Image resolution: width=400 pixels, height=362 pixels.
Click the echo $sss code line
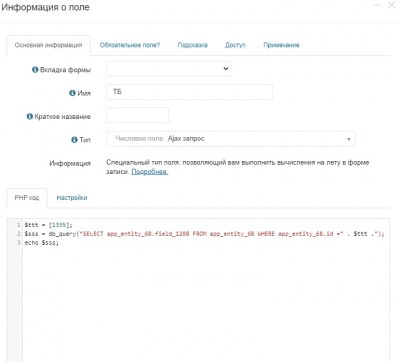click(41, 243)
